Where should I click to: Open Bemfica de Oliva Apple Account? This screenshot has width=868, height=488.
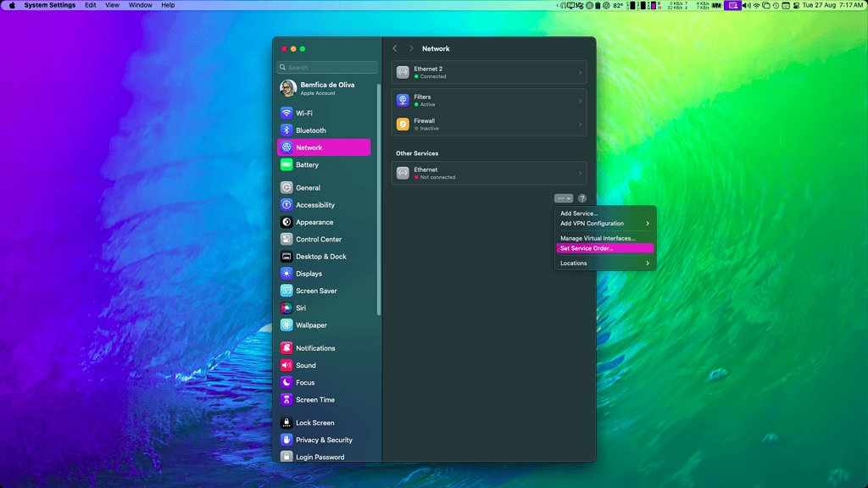326,88
